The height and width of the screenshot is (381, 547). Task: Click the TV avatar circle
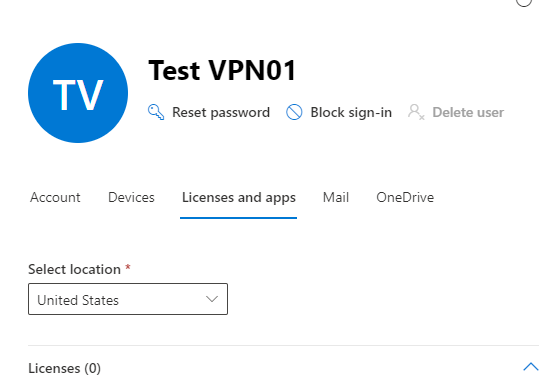[x=78, y=93]
